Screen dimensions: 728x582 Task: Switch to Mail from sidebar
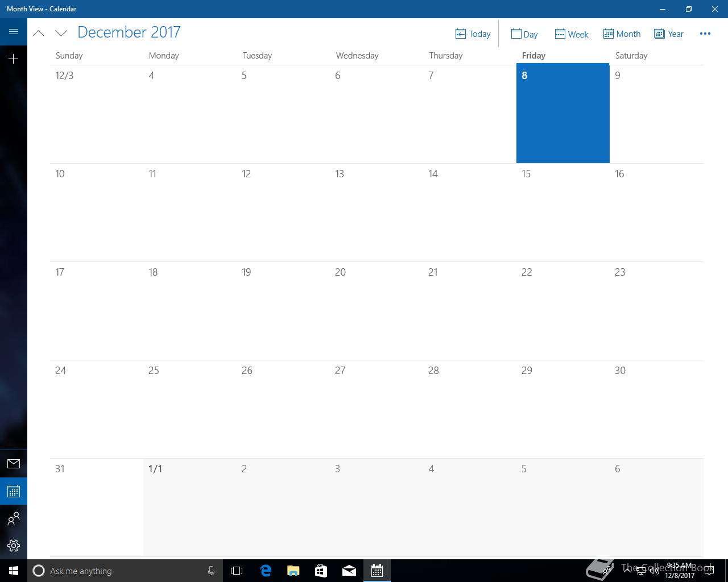point(14,464)
